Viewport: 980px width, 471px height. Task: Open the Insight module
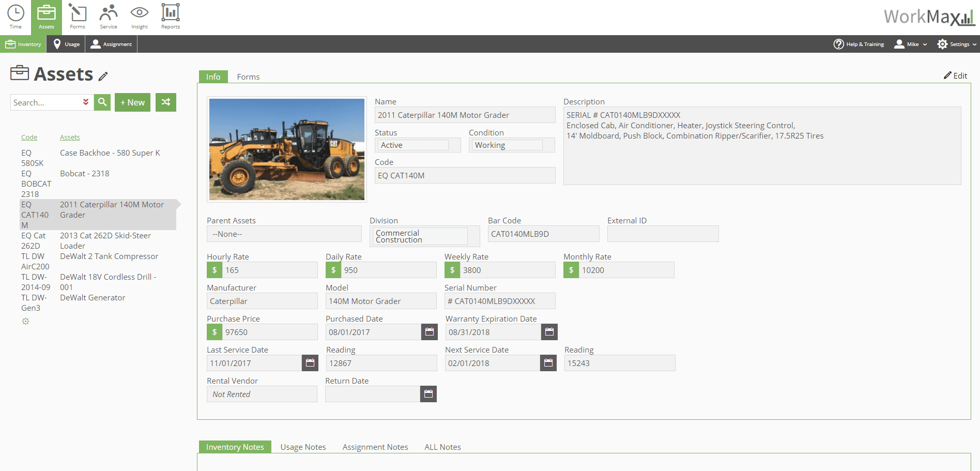pyautogui.click(x=139, y=16)
